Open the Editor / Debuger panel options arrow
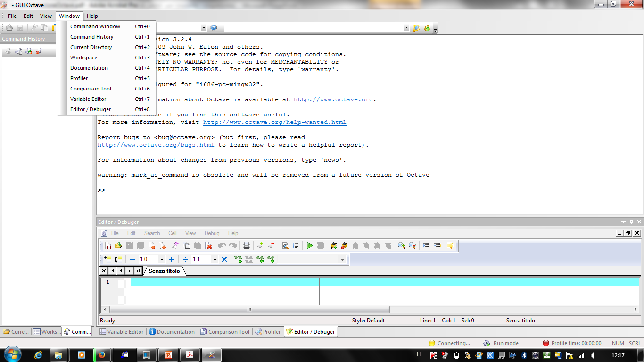The width and height of the screenshot is (644, 362). (624, 222)
